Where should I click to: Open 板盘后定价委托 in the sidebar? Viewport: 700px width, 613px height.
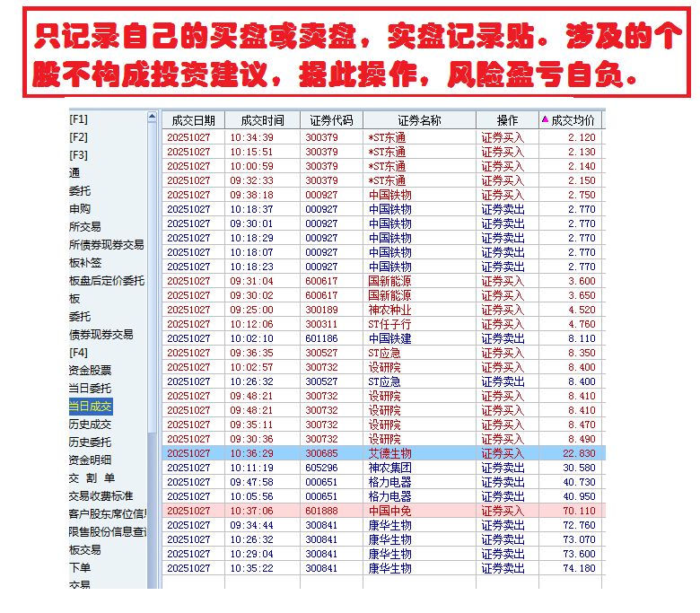pos(107,280)
